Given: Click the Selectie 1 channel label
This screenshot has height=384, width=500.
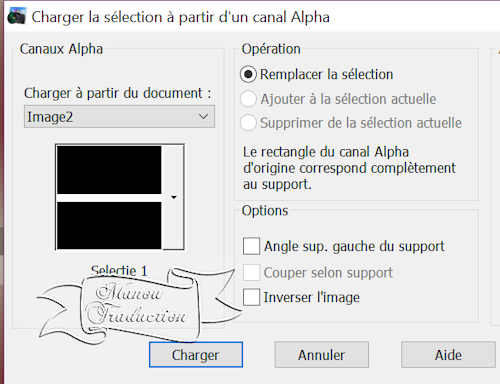Looking at the screenshot, I should coord(119,270).
